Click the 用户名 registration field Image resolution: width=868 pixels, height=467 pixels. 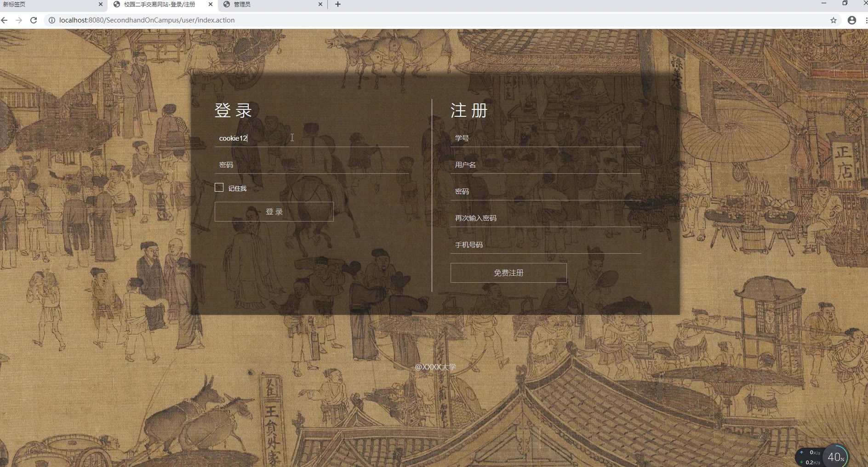(x=546, y=165)
